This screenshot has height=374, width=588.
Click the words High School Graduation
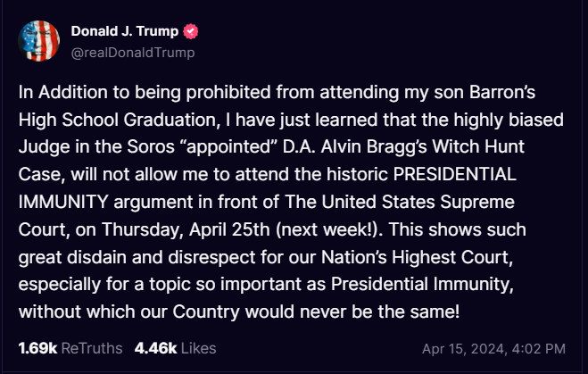click(x=120, y=120)
